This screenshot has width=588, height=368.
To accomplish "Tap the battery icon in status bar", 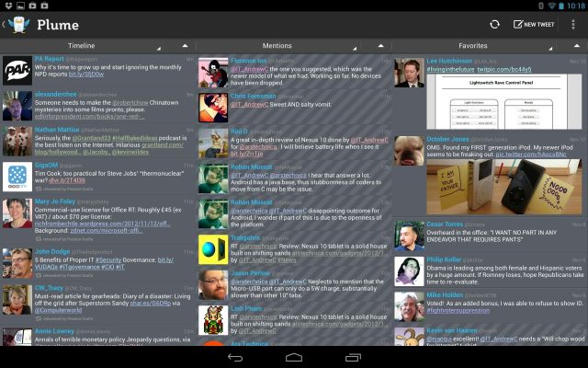I will click(561, 6).
